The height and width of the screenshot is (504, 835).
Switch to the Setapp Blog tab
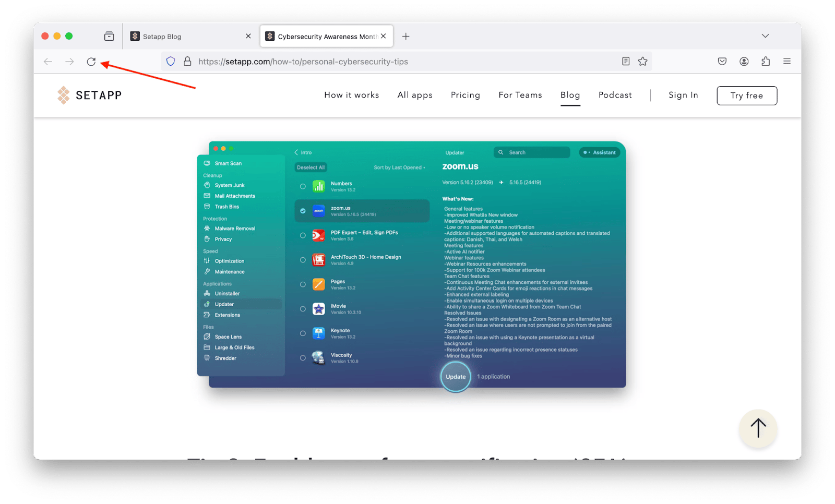tap(191, 37)
